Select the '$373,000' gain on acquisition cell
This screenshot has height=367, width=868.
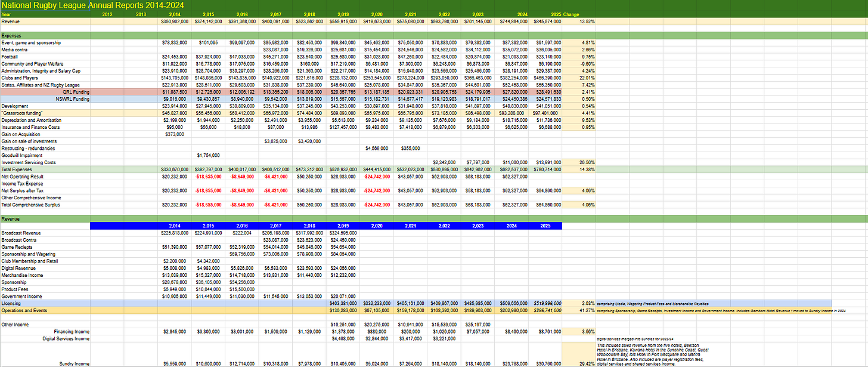pos(175,134)
